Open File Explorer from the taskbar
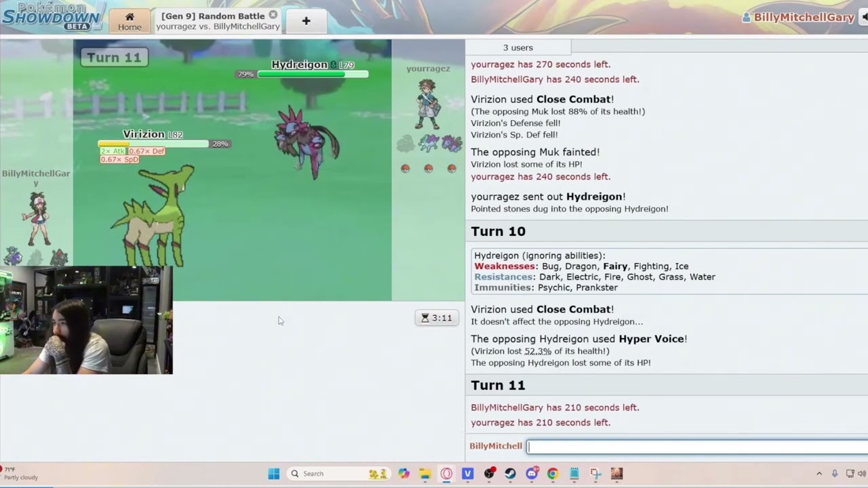This screenshot has height=488, width=868. pyautogui.click(x=425, y=474)
